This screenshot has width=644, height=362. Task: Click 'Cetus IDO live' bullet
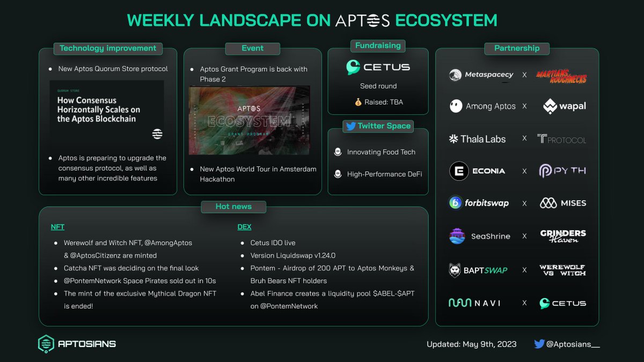point(273,243)
